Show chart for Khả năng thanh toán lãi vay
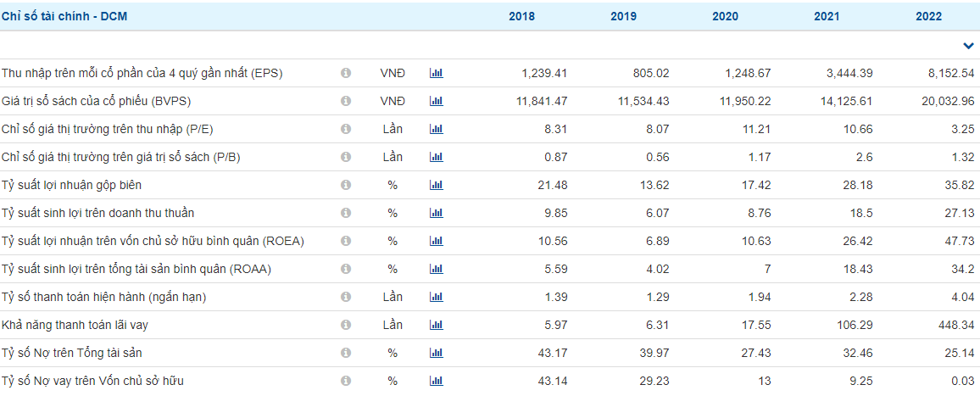This screenshot has height=396, width=980. click(437, 325)
